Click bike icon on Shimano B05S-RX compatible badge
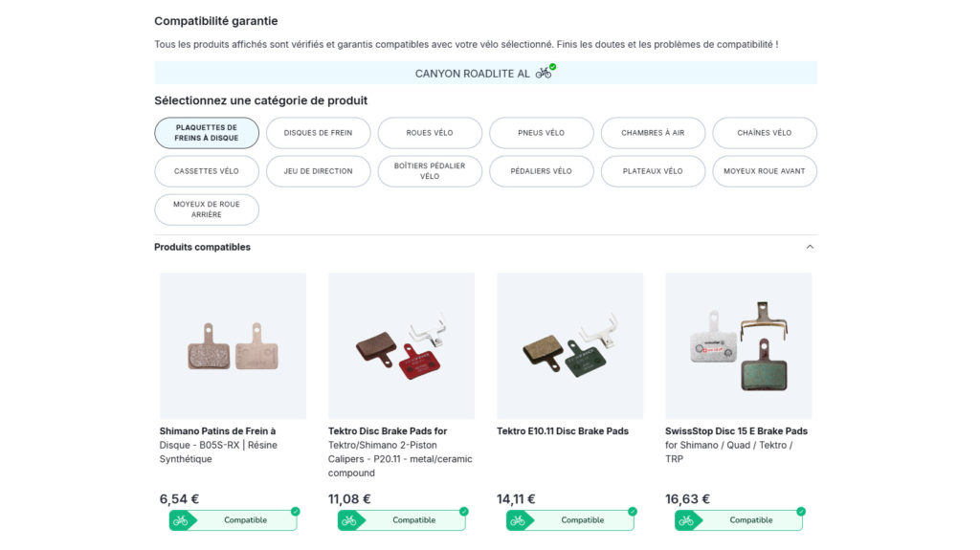 pyautogui.click(x=180, y=520)
